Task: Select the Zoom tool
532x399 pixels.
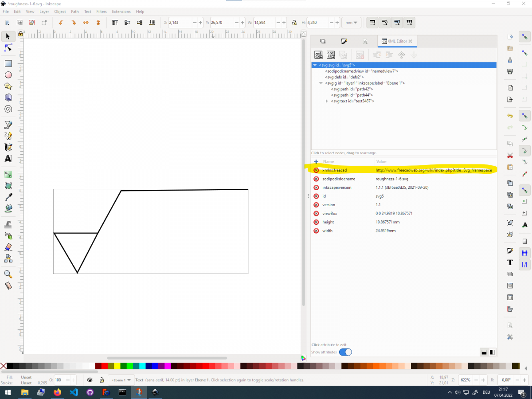Action: click(x=8, y=274)
